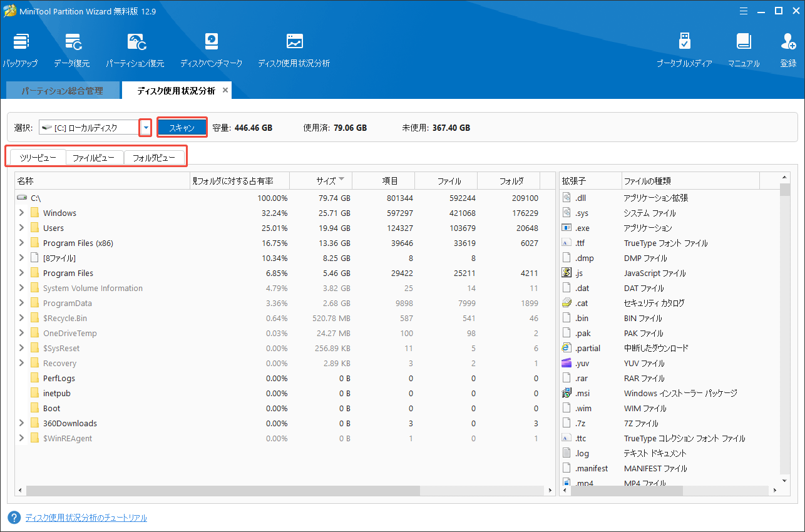
Task: Launch Data Recovery (データ復元)
Action: click(72, 50)
